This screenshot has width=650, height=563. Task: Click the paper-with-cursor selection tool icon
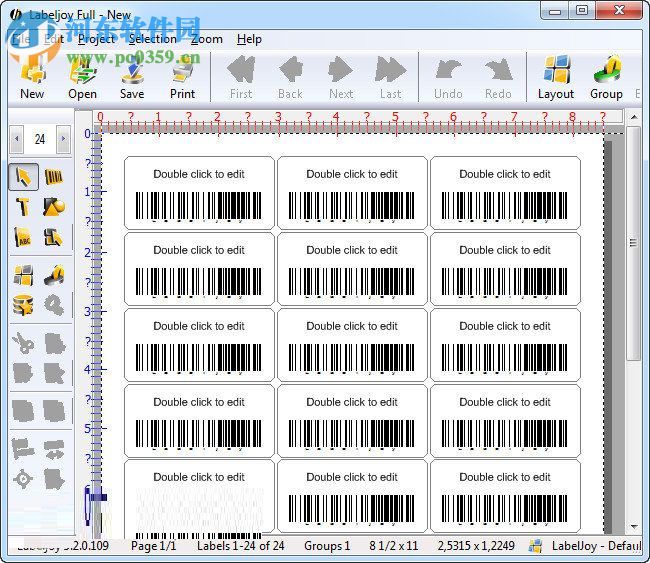pyautogui.click(x=54, y=237)
